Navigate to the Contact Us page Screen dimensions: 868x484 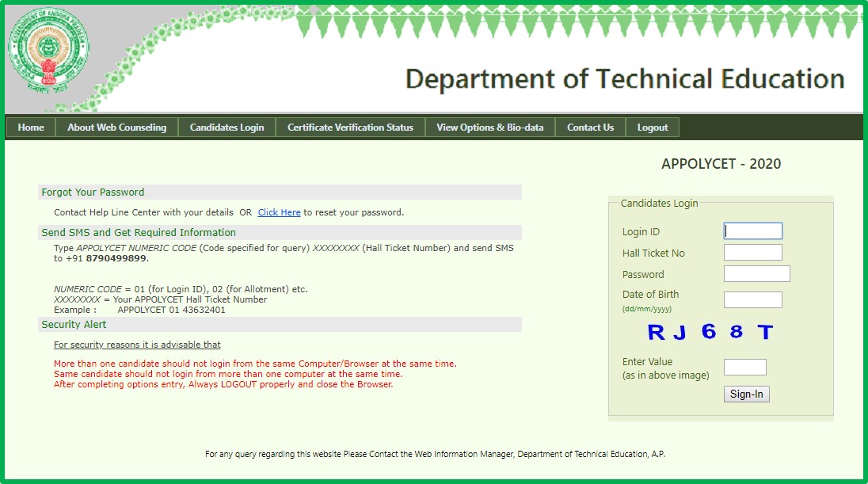[590, 127]
